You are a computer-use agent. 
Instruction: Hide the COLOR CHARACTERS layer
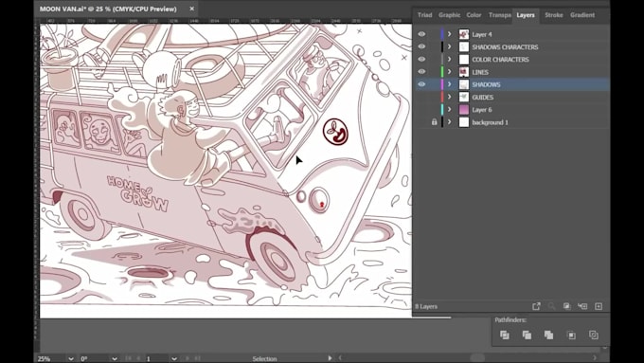point(421,59)
